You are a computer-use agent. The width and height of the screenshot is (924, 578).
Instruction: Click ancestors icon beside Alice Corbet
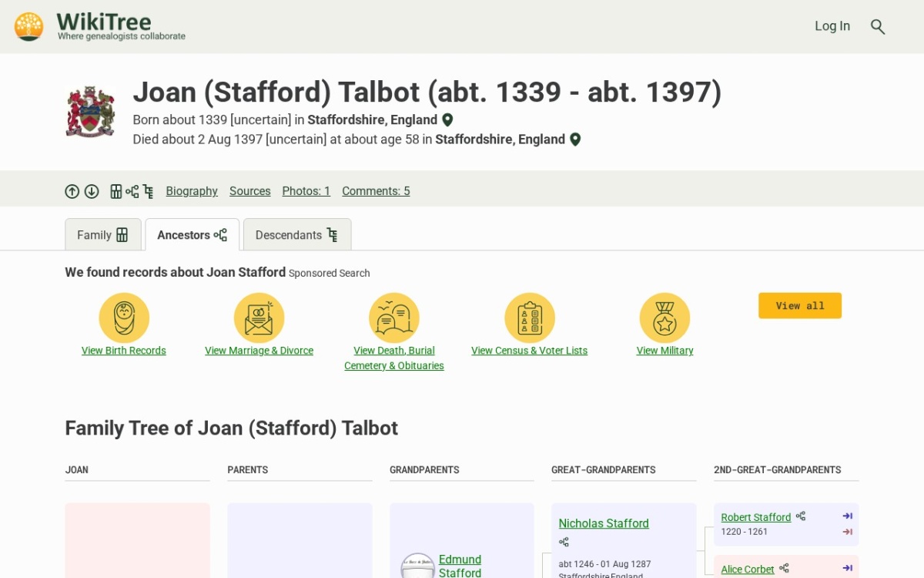tap(784, 569)
